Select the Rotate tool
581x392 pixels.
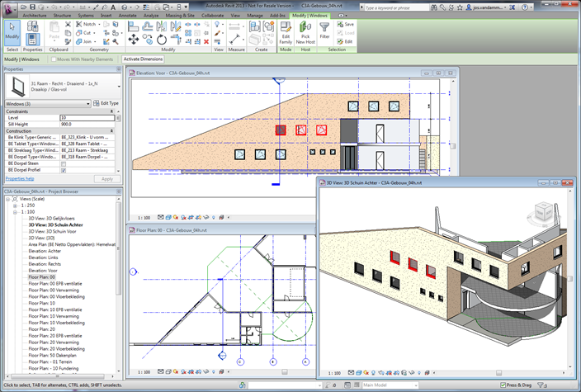(x=162, y=40)
